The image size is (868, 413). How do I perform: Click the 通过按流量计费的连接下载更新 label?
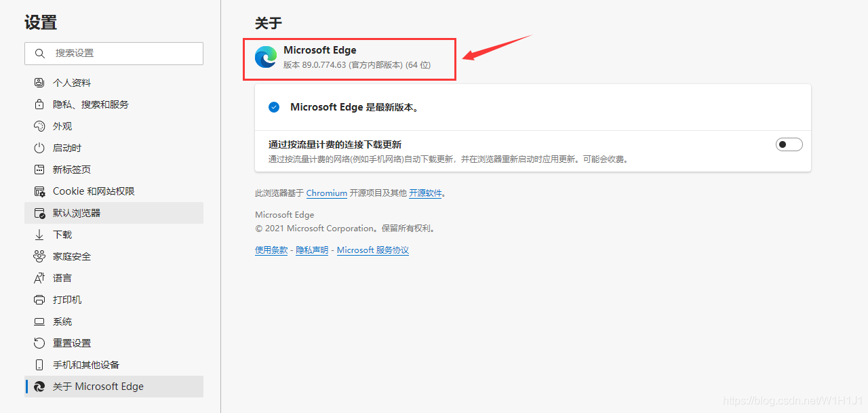tap(335, 144)
